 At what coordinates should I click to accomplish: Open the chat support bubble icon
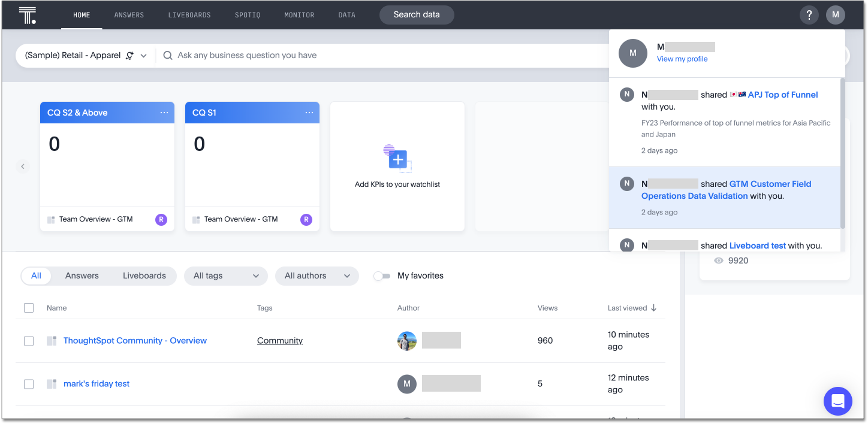(x=837, y=401)
